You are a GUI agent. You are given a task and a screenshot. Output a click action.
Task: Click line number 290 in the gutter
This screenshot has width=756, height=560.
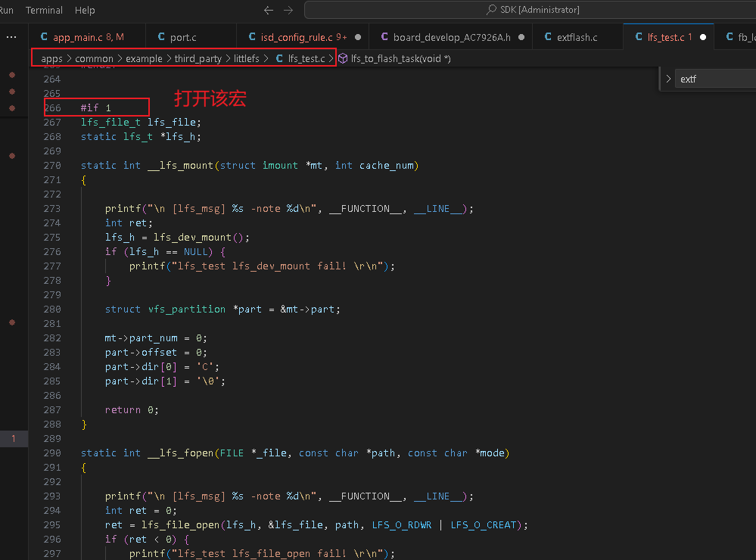52,453
